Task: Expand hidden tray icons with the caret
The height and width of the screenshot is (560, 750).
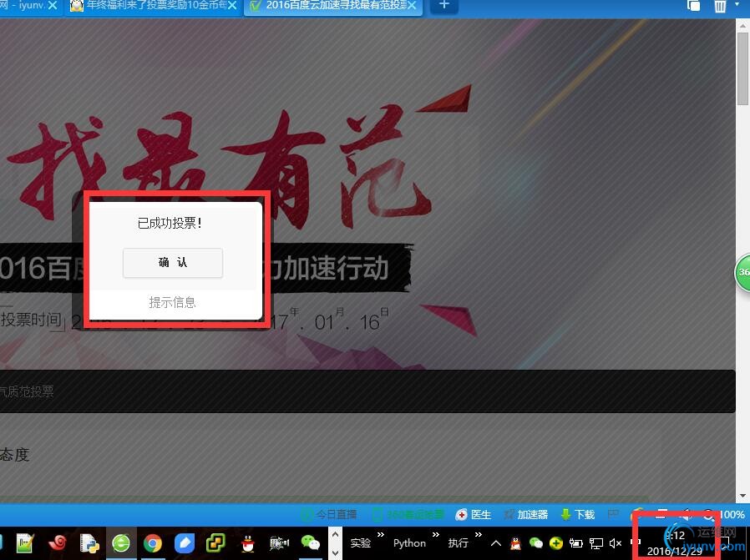Action: coord(494,542)
